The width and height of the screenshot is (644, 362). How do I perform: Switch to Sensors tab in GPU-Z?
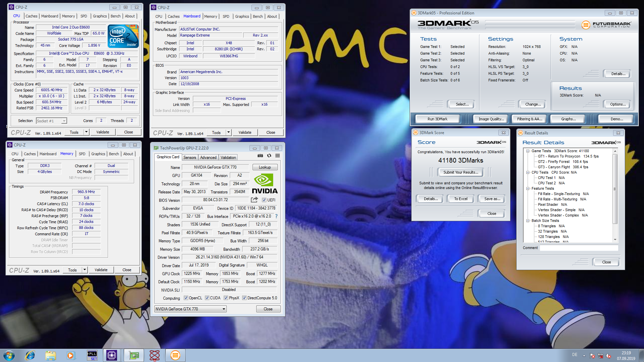tap(190, 158)
